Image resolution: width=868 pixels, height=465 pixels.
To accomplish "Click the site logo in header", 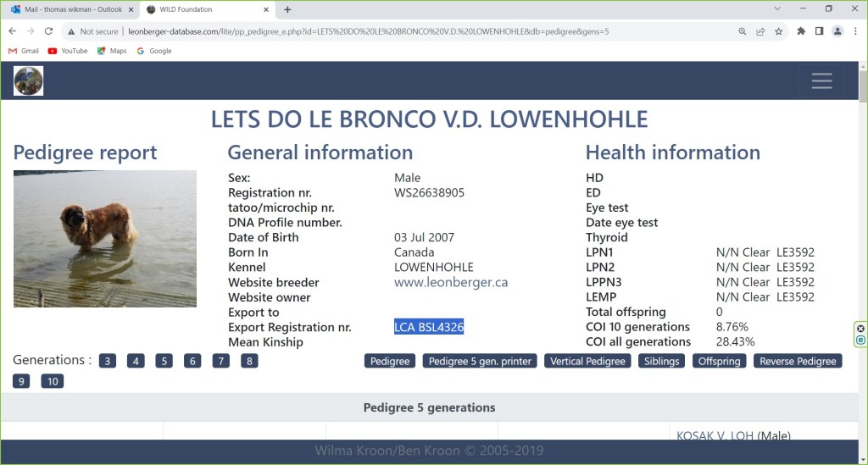I will click(x=28, y=80).
